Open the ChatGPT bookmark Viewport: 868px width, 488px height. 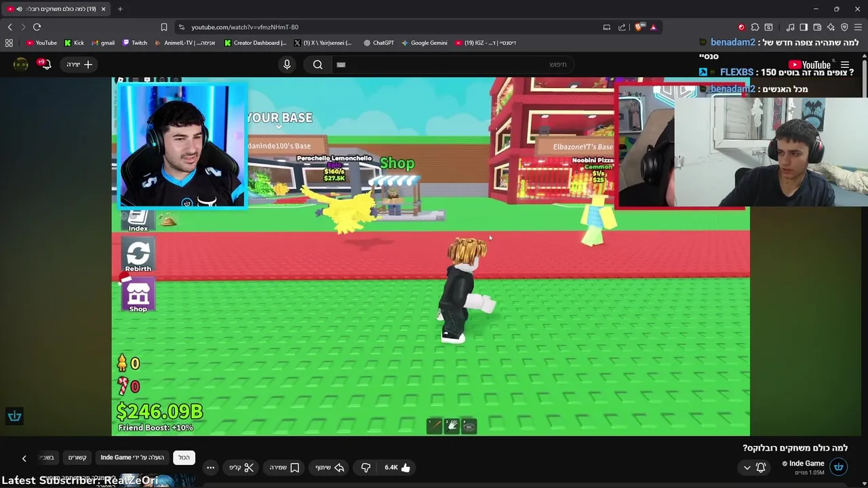pyautogui.click(x=378, y=43)
